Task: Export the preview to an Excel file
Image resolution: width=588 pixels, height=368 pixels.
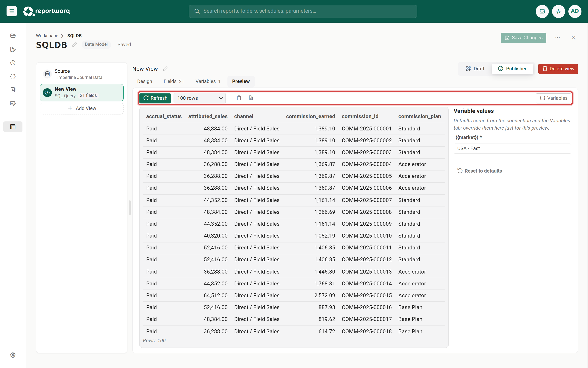Action: pos(251,98)
